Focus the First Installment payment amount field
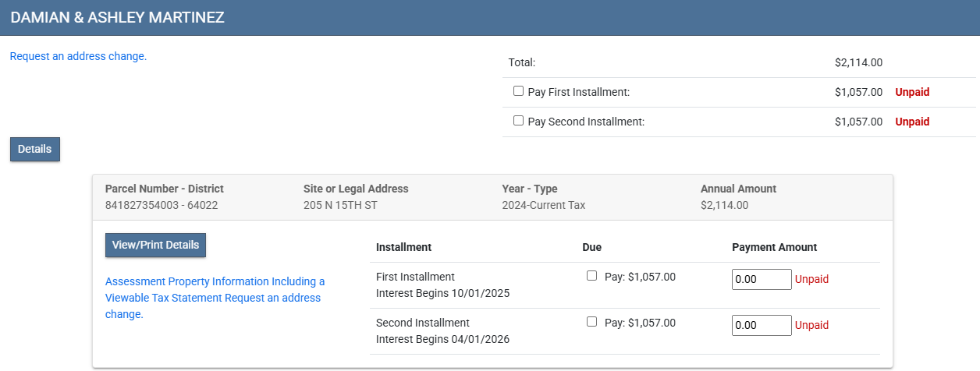Screen dimensions: 980x371 click(761, 279)
